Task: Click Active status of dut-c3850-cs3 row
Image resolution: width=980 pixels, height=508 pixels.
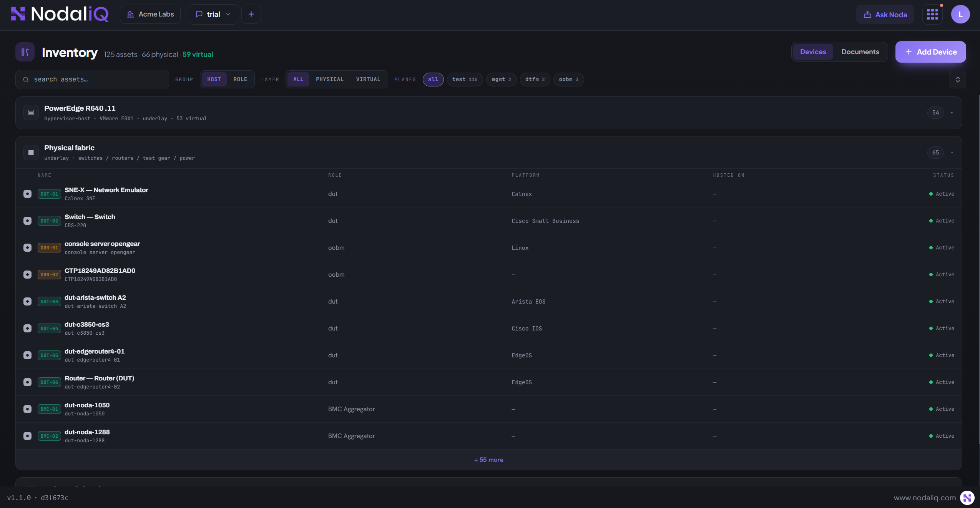Action: tap(942, 329)
